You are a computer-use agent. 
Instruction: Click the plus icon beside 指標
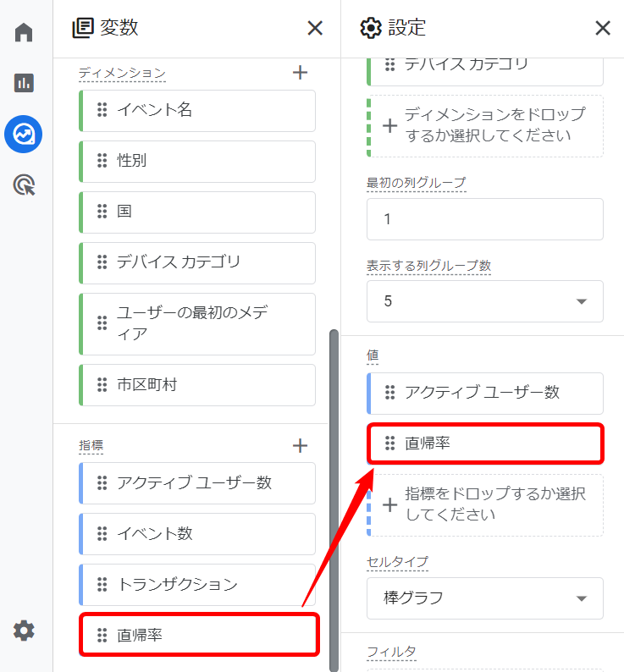300,445
